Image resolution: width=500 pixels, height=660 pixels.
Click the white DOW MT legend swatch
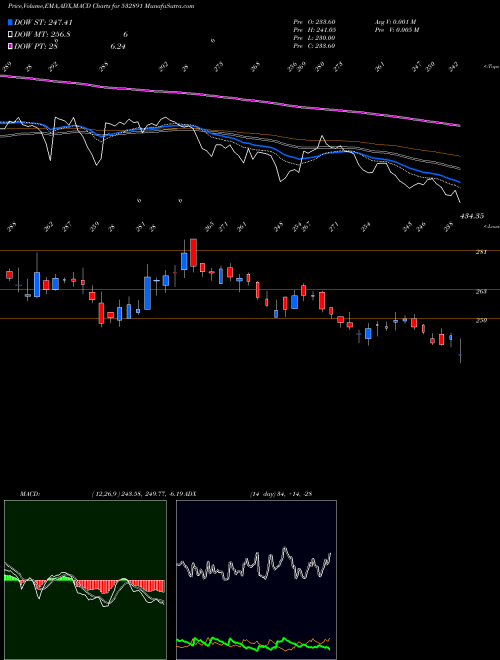point(10,35)
